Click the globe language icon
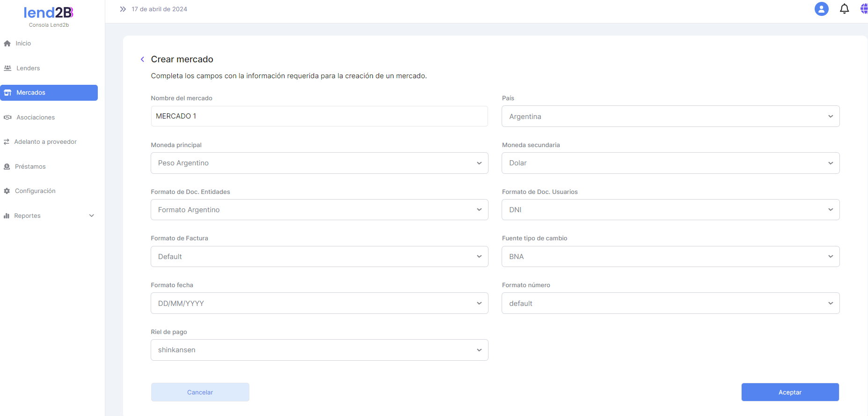This screenshot has height=416, width=868. coord(864,9)
